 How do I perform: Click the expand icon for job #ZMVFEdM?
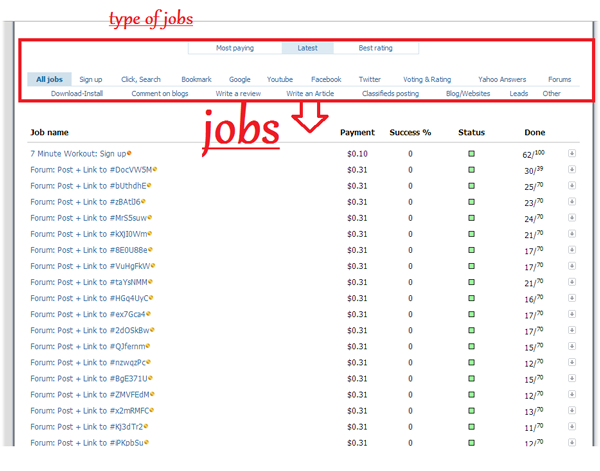[x=572, y=394]
